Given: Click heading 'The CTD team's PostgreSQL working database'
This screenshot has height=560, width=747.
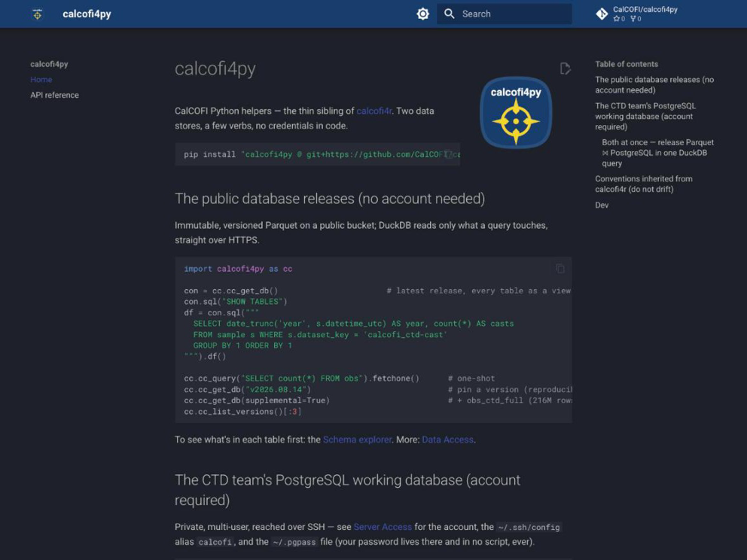Looking at the screenshot, I should pyautogui.click(x=347, y=490).
